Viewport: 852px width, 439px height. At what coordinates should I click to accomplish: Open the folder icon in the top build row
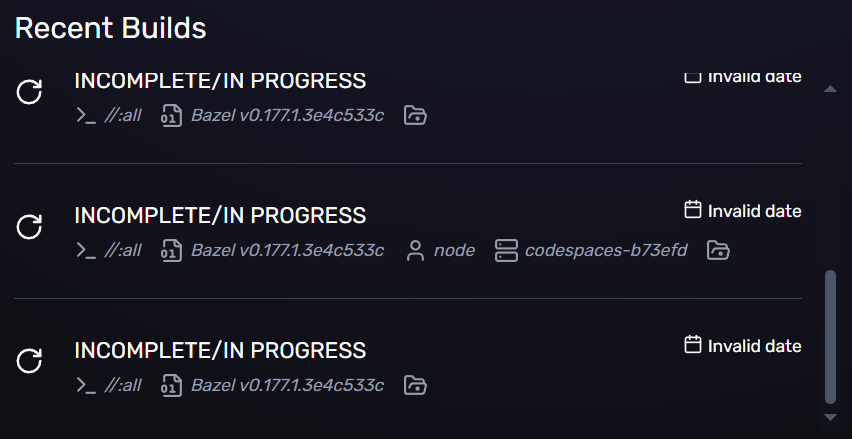point(415,115)
